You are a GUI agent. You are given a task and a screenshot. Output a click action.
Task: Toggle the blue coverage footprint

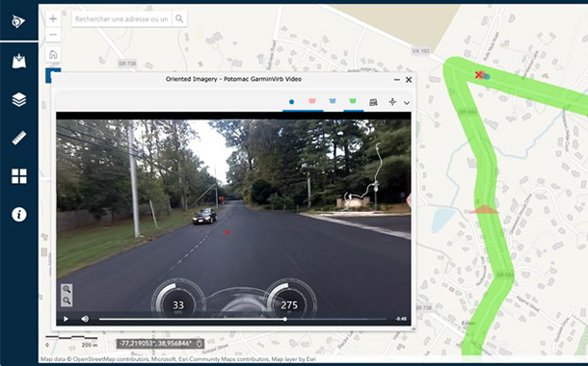click(x=333, y=101)
